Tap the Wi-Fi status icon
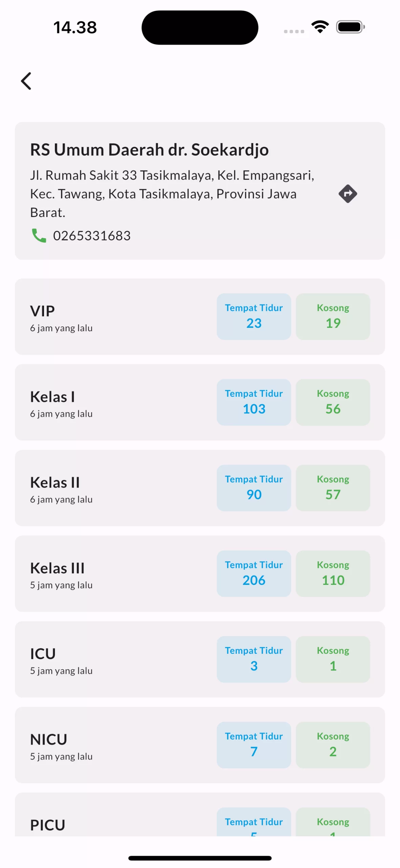The height and width of the screenshot is (868, 400). 320,27
